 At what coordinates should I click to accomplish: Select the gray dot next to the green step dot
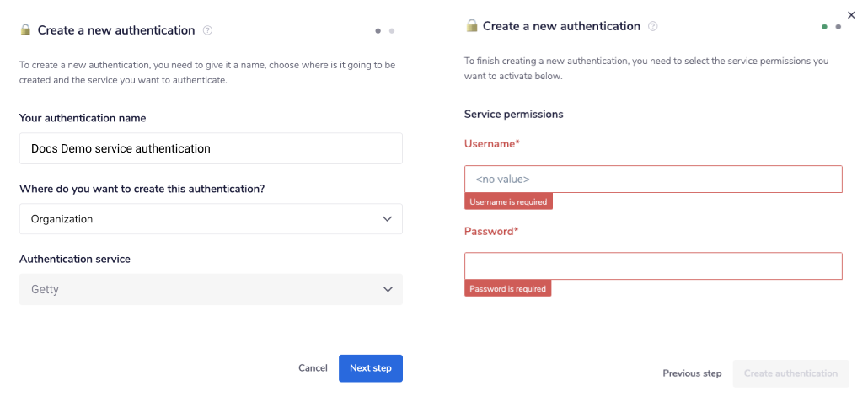839,27
